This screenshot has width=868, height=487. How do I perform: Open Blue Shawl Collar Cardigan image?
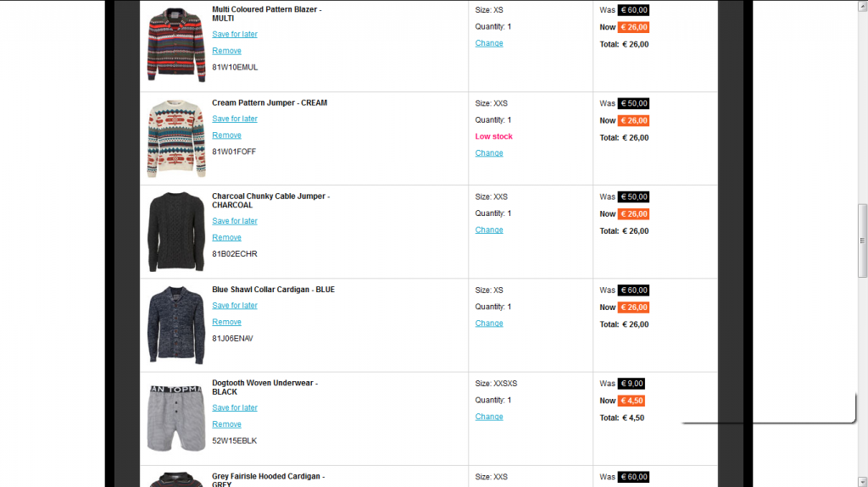click(x=176, y=324)
